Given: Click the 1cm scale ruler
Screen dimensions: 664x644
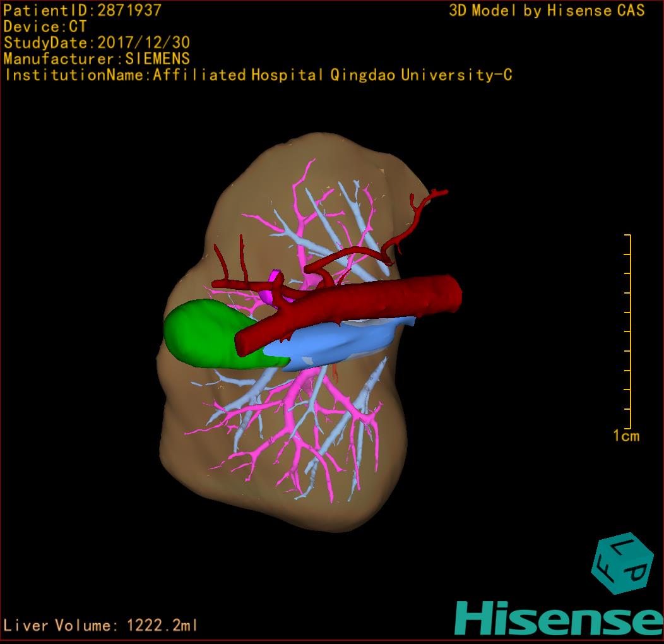Looking at the screenshot, I should tap(628, 331).
